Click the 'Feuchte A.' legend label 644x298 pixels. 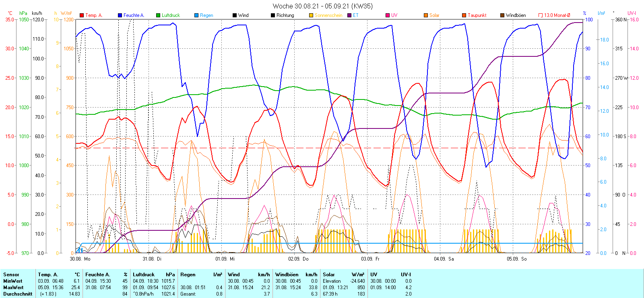[134, 15]
